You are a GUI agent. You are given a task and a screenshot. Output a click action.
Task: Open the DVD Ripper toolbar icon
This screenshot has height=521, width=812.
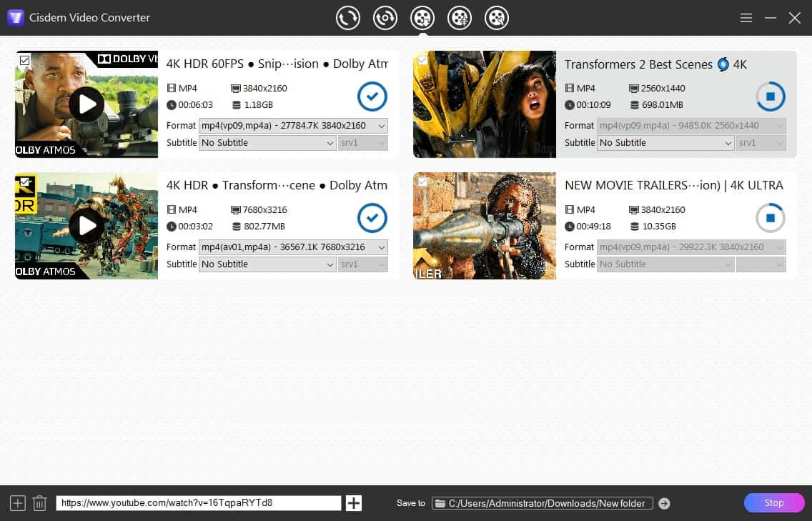pos(385,18)
